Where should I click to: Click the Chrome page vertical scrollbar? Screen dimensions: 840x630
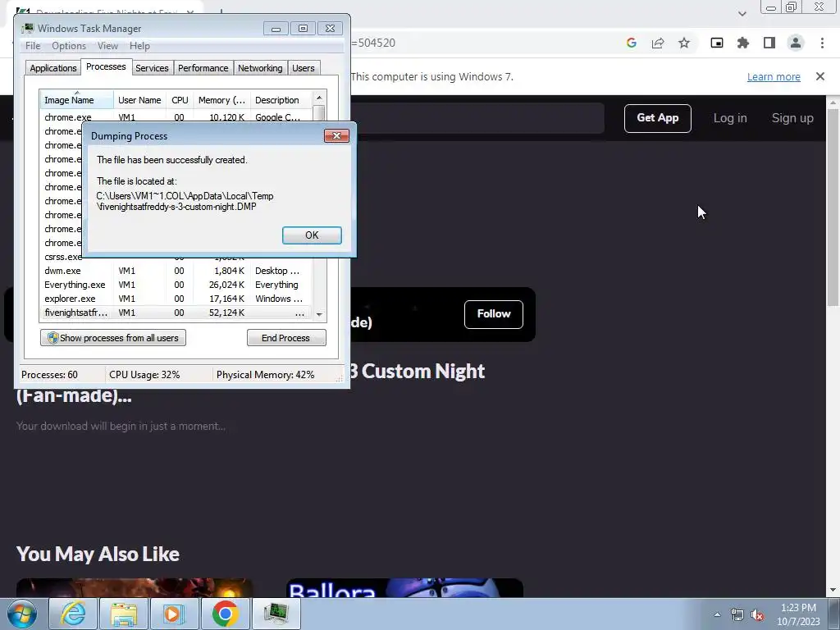click(833, 208)
